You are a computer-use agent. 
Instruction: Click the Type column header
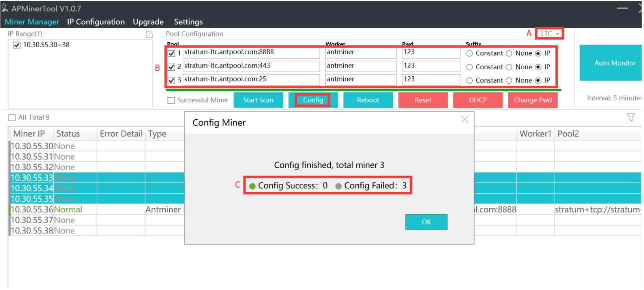click(x=165, y=134)
